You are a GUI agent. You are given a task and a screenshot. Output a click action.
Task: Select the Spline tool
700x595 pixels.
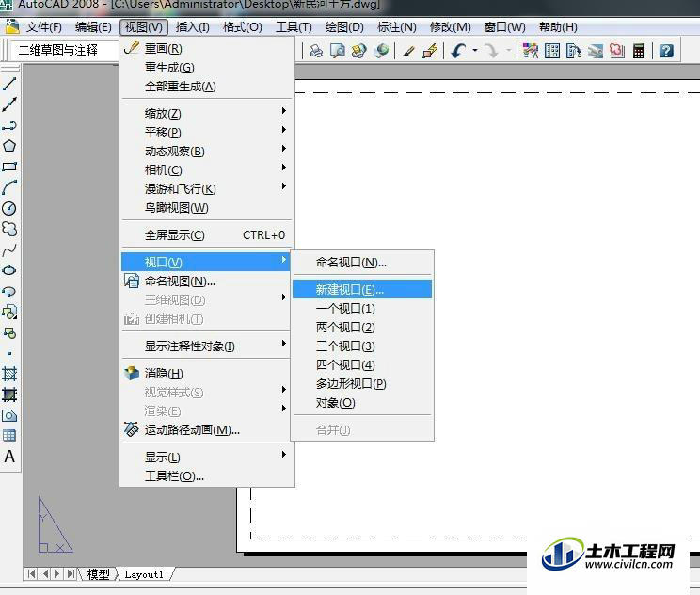click(9, 250)
